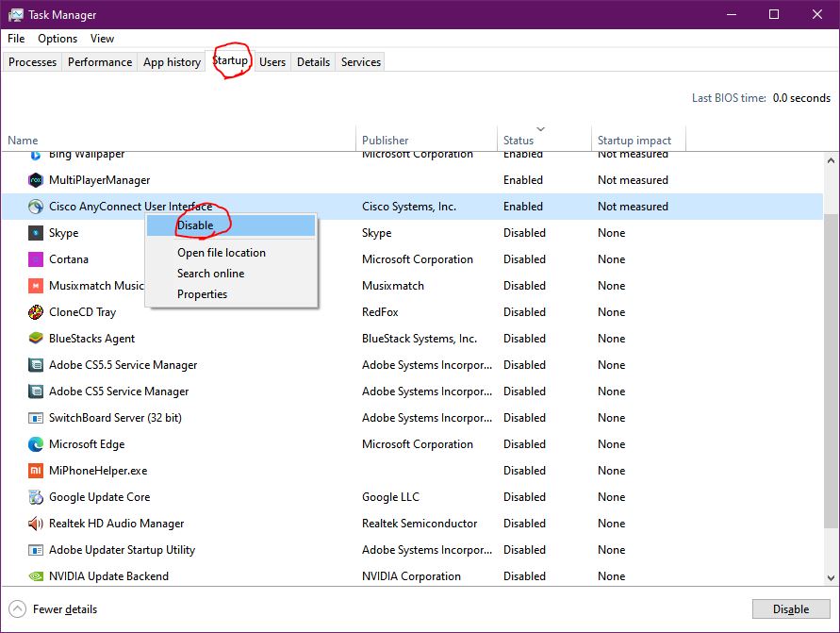This screenshot has height=633, width=840.
Task: Select the Realtek HD Audio Manager name
Action: pyautogui.click(x=116, y=524)
